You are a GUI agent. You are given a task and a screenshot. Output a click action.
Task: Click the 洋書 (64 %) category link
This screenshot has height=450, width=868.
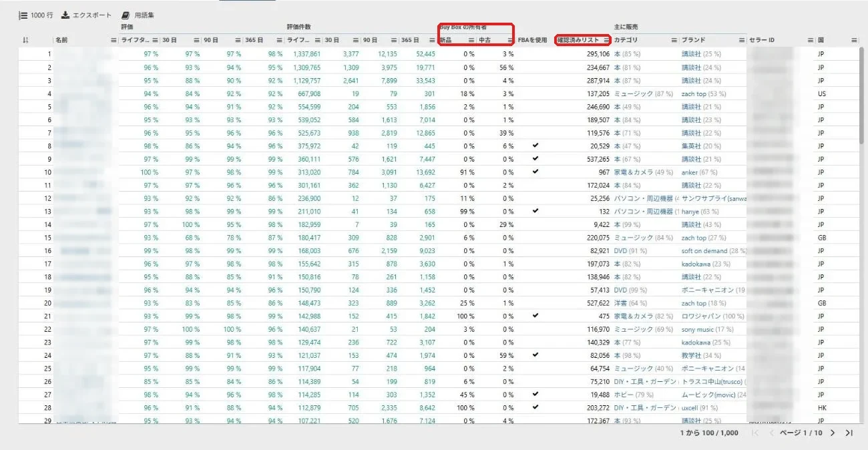(631, 303)
